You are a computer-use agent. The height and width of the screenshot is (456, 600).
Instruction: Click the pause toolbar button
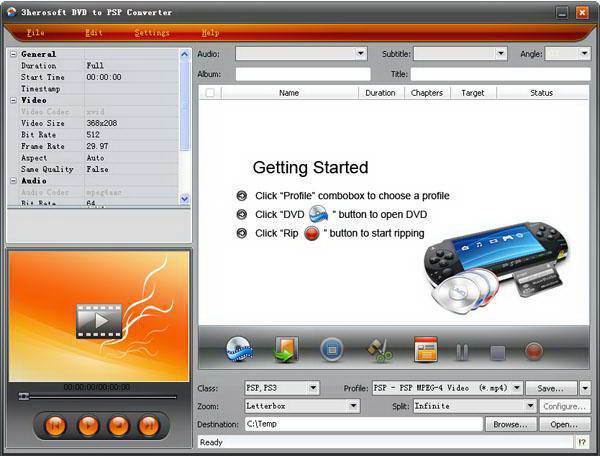[x=462, y=352]
